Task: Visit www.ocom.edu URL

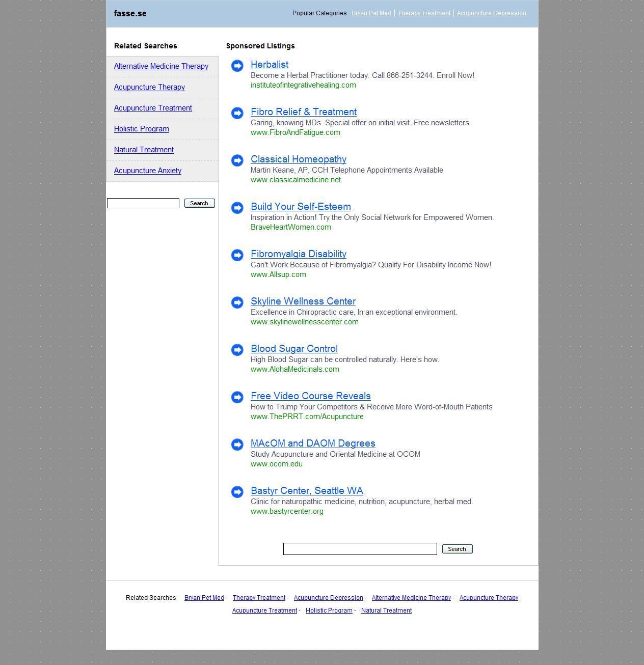Action: pyautogui.click(x=277, y=464)
